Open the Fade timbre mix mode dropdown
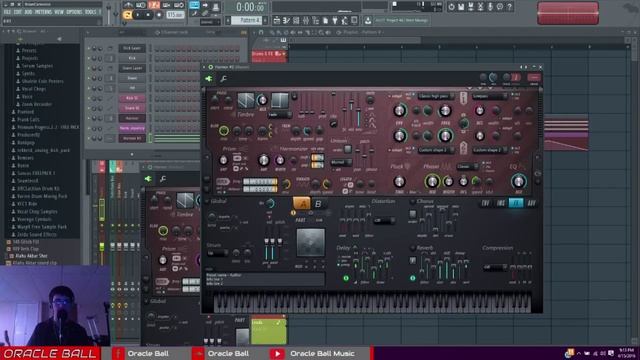640x360 pixels. pyautogui.click(x=280, y=115)
